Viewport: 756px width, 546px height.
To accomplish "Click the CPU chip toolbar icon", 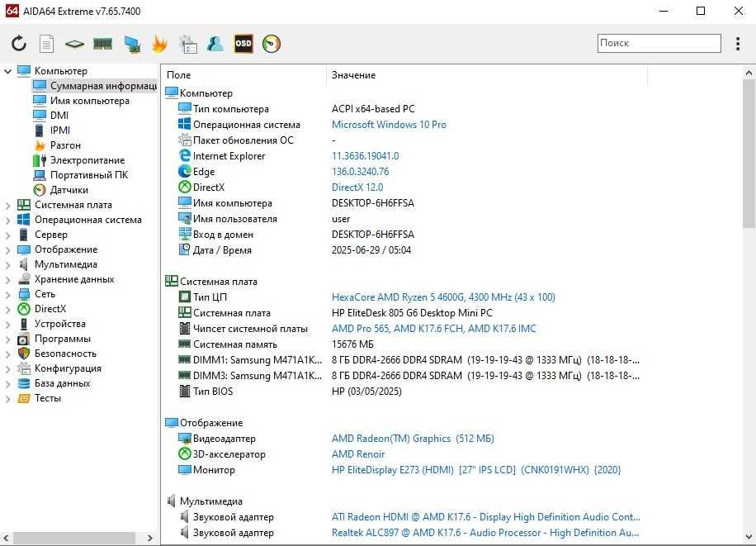I will click(74, 45).
